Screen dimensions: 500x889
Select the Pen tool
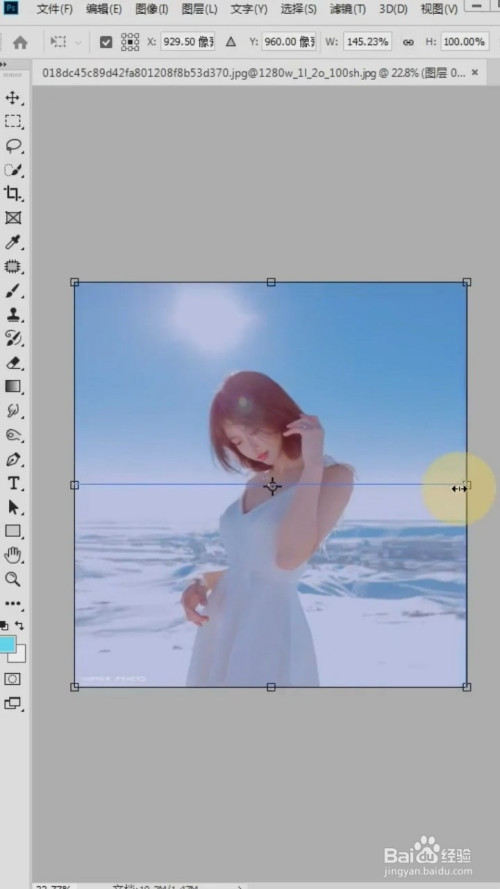(12, 459)
